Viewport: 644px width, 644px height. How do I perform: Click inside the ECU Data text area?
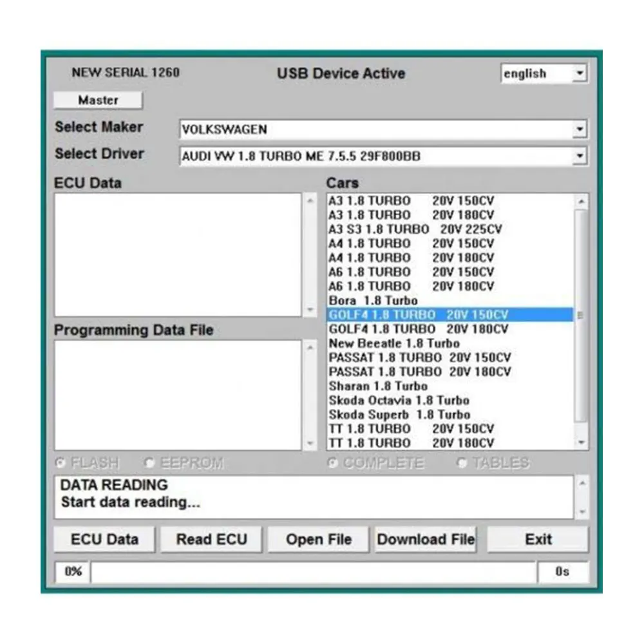coord(178,254)
